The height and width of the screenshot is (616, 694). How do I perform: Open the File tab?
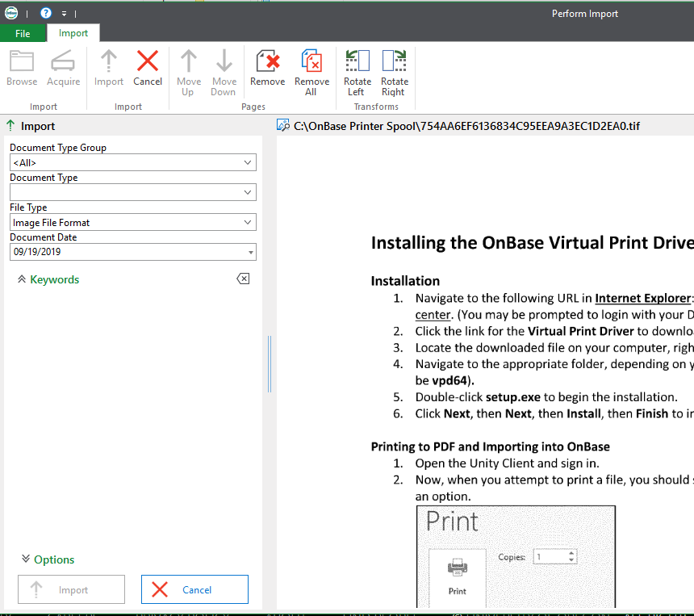pyautogui.click(x=23, y=33)
